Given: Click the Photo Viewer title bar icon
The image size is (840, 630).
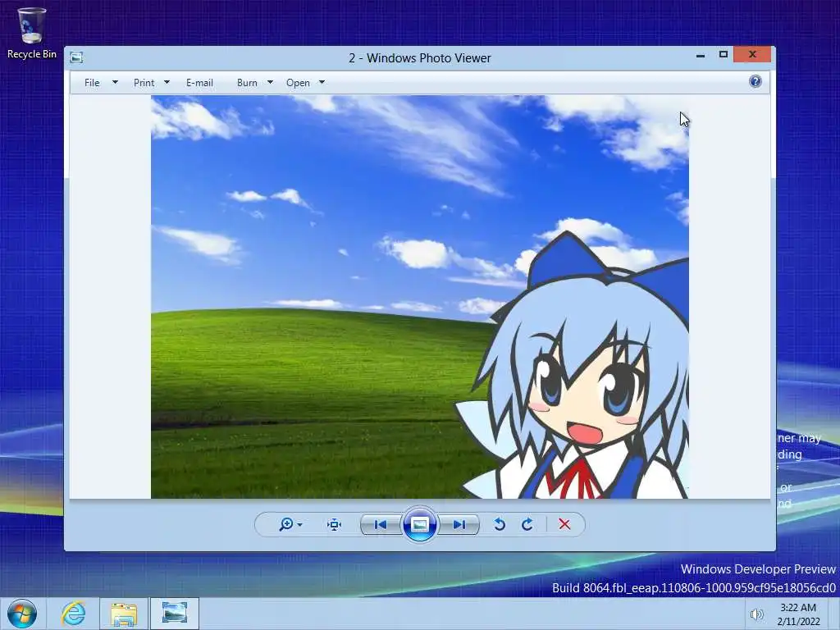Looking at the screenshot, I should [76, 57].
